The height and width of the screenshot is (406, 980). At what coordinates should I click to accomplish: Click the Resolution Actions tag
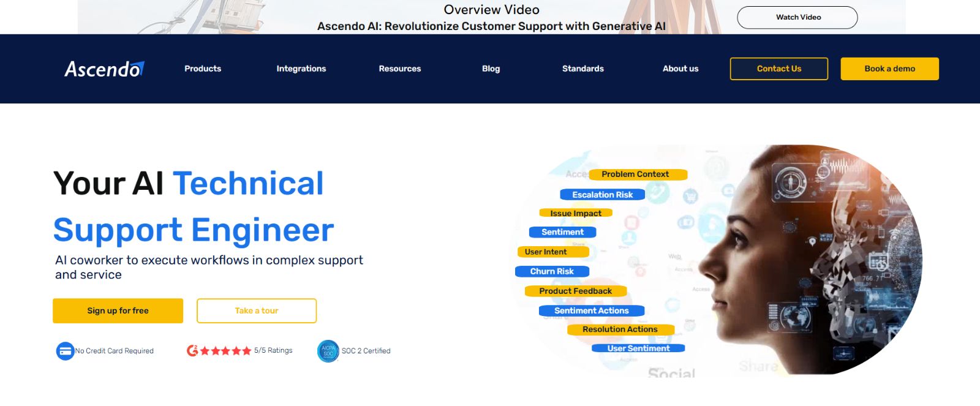click(x=620, y=329)
